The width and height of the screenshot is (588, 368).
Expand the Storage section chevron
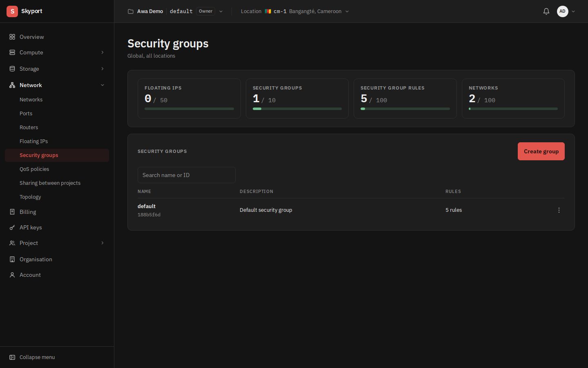(x=102, y=69)
